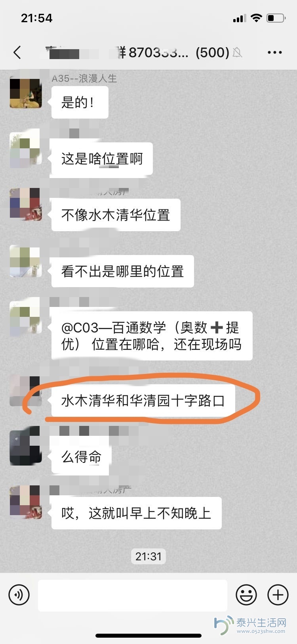297x644 pixels.
Task: Tap the message 这是啥位置啊
Action: point(102,159)
